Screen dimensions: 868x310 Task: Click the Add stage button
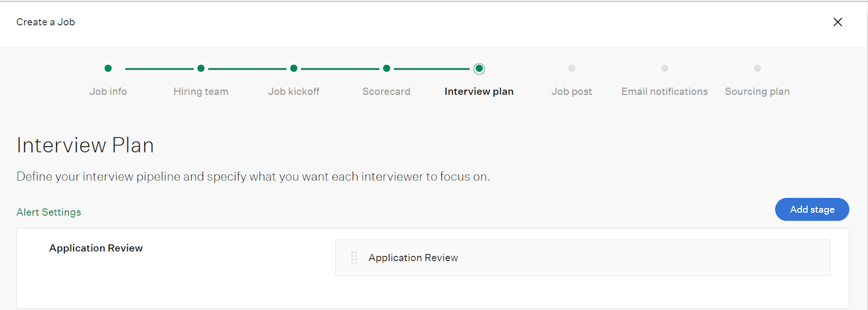[812, 210]
